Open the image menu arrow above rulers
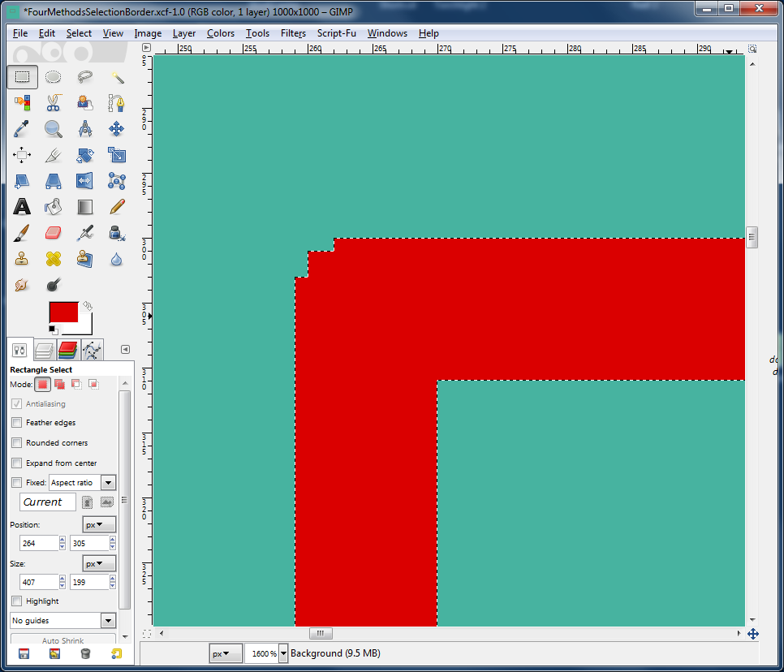 coord(146,48)
